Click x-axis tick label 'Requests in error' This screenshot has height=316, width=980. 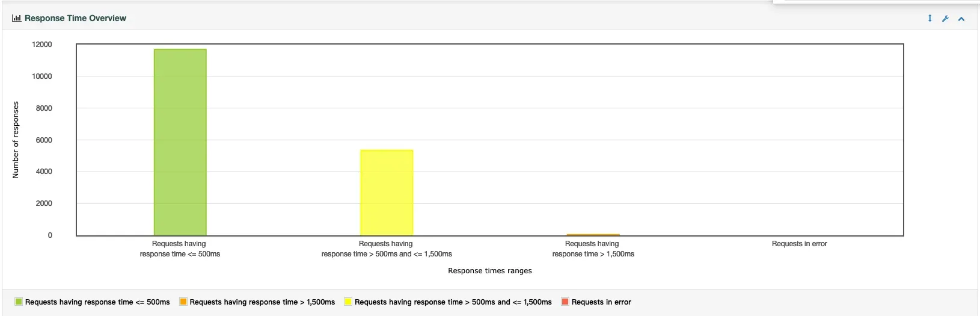pyautogui.click(x=799, y=244)
